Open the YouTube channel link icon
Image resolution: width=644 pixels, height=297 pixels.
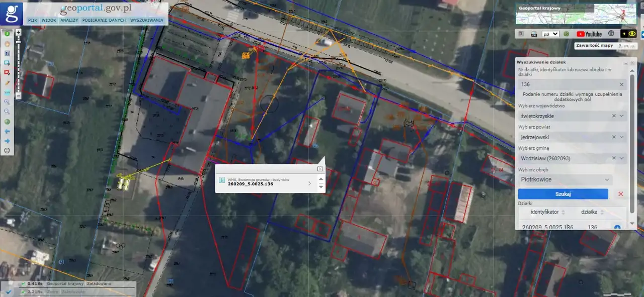589,34
